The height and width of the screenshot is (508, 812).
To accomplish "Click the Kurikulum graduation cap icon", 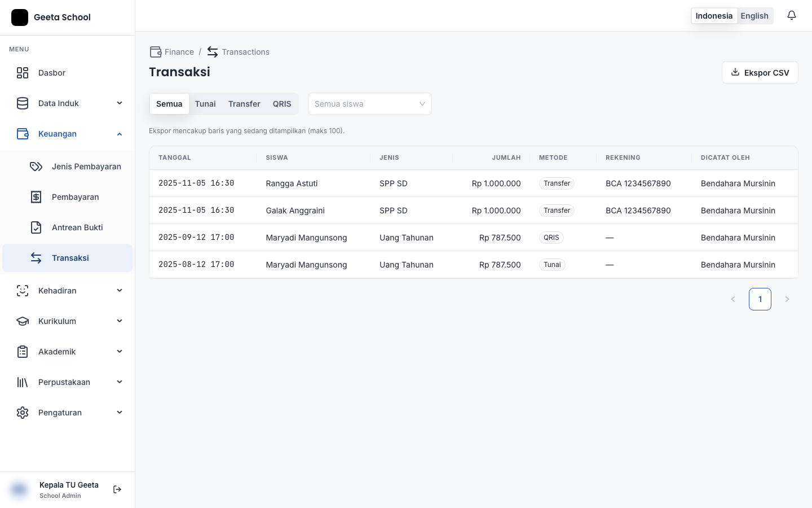I will tap(23, 321).
